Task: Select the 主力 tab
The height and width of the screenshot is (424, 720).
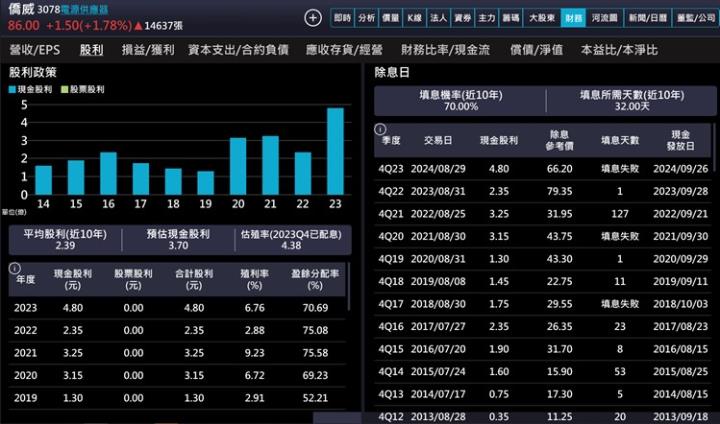Action: 487,18
